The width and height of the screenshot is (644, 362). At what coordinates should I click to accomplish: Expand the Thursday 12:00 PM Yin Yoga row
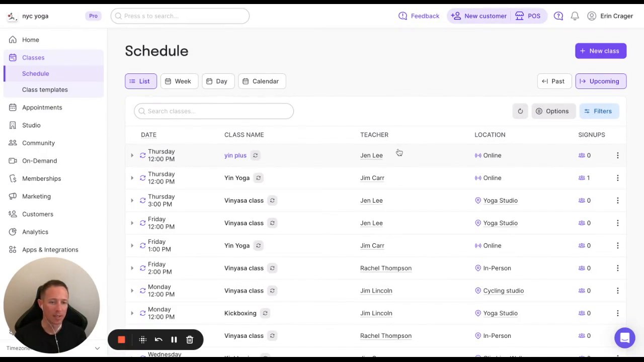click(x=132, y=178)
